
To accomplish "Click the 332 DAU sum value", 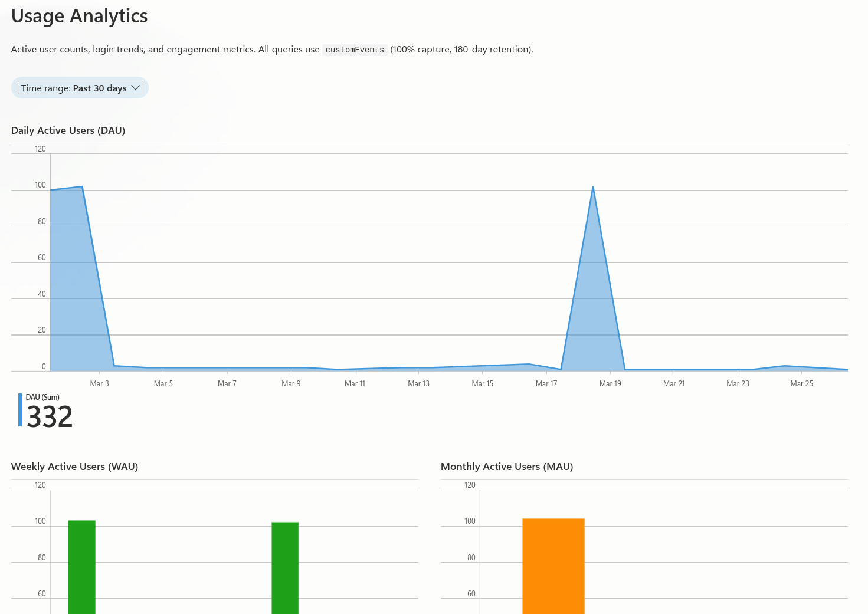I will click(x=50, y=417).
